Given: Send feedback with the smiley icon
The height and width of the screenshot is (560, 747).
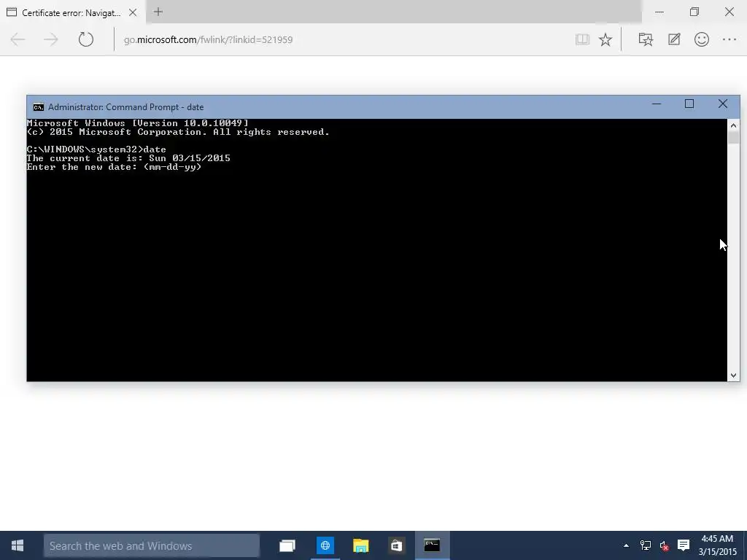Looking at the screenshot, I should (702, 39).
